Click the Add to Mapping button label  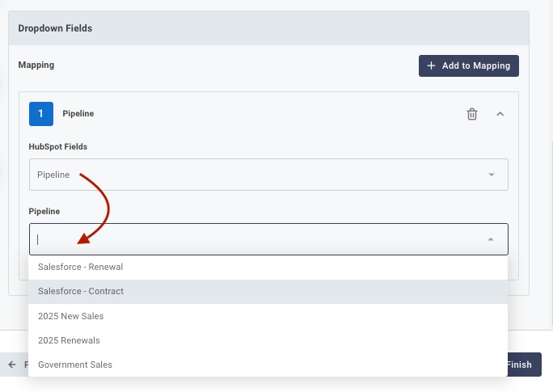(x=475, y=65)
